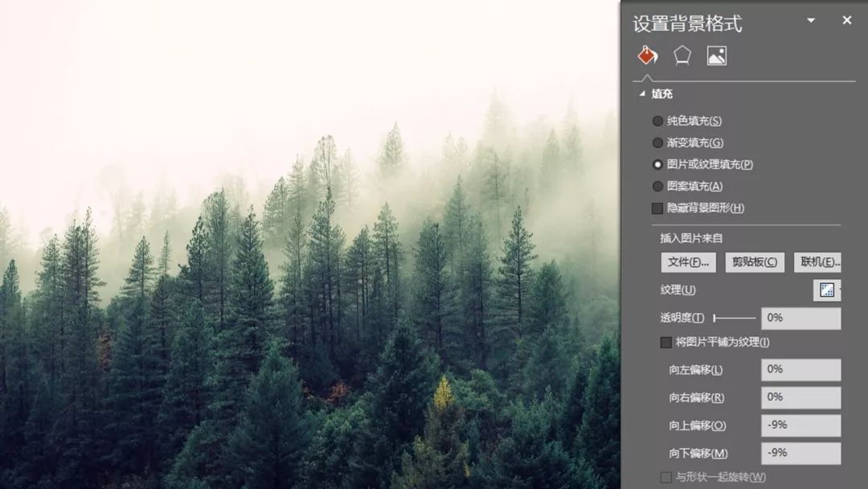Click the 向上偏移 value field
The width and height of the screenshot is (868, 489).
click(801, 425)
